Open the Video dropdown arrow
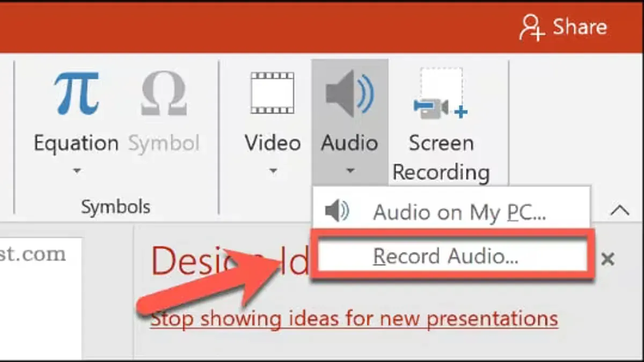Viewport: 644px width, 362px height. 273,171
